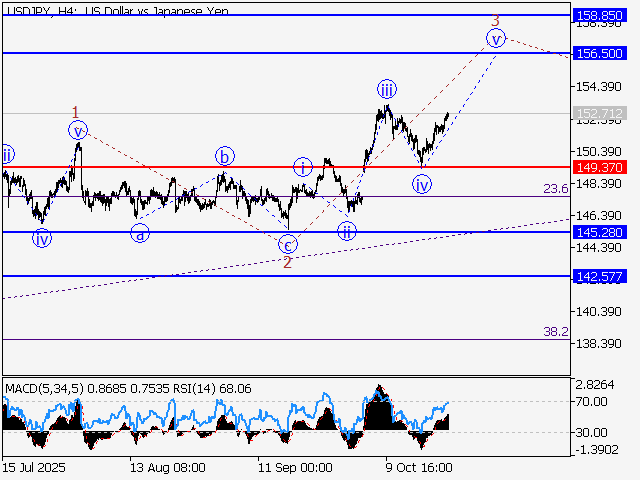Click the circled wave b label
This screenshot has height=480, width=640.
[225, 156]
